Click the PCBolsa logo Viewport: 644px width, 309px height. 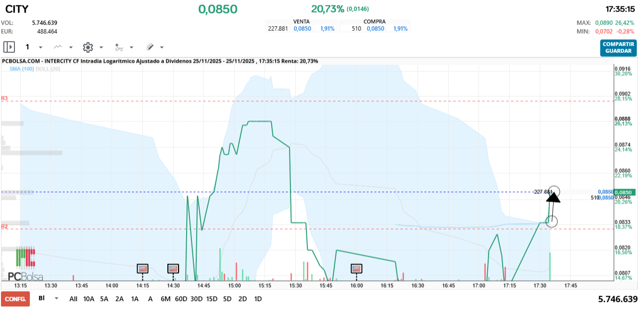pos(26,264)
